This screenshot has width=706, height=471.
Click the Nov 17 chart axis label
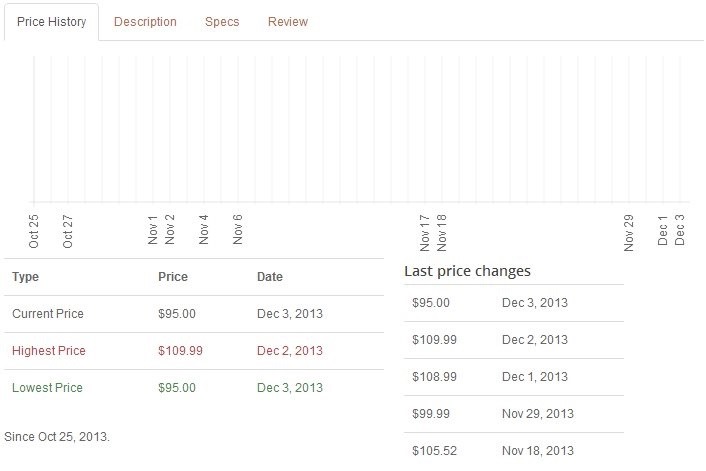pyautogui.click(x=425, y=232)
